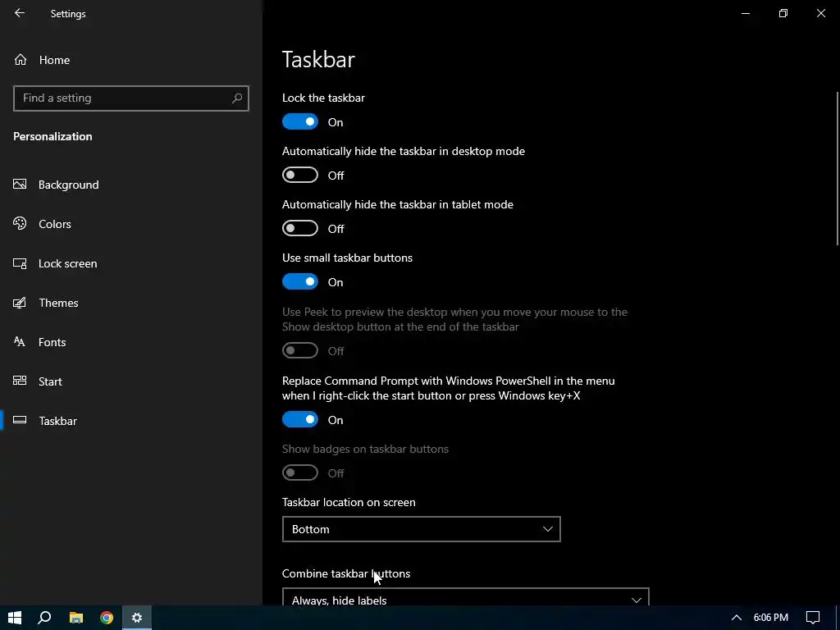This screenshot has width=840, height=630.
Task: Go to Start settings page
Action: click(130, 381)
